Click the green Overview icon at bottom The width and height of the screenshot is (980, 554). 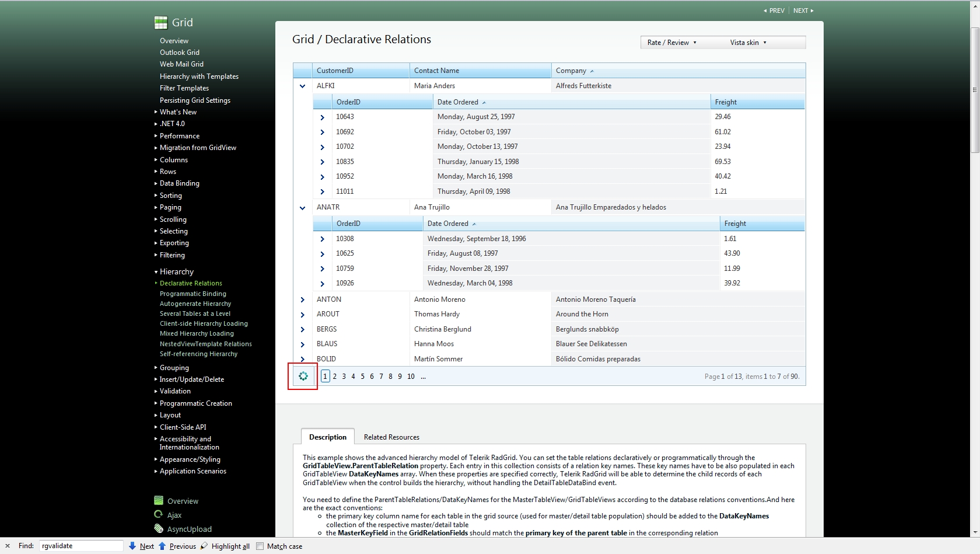click(x=158, y=500)
